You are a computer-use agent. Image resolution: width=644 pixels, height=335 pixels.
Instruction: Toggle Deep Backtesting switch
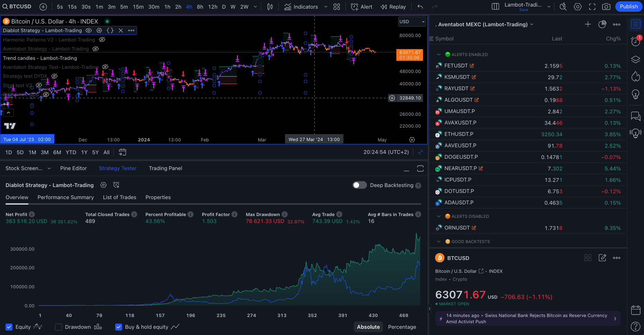pyautogui.click(x=359, y=185)
